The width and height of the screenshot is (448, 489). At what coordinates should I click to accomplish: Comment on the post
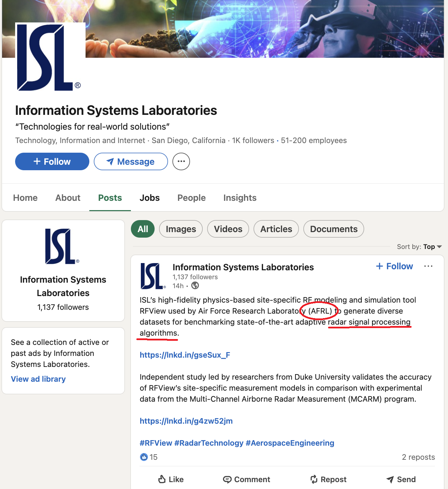246,479
